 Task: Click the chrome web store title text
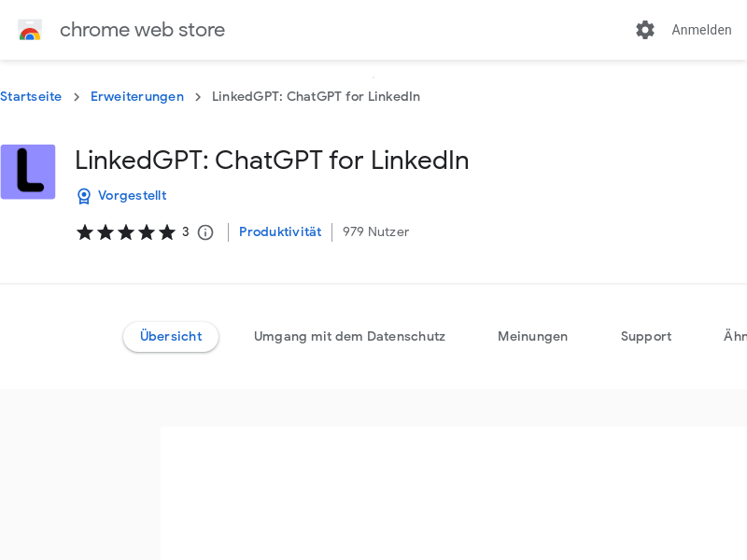142,30
